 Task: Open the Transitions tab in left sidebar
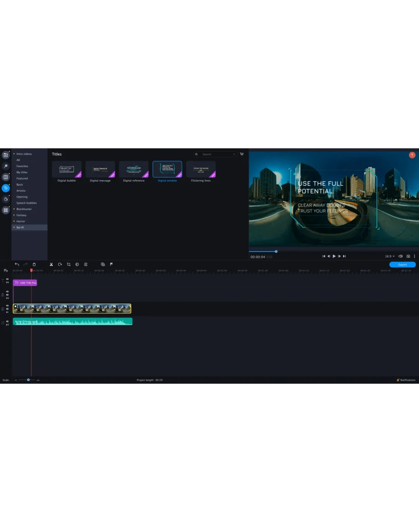tap(6, 177)
